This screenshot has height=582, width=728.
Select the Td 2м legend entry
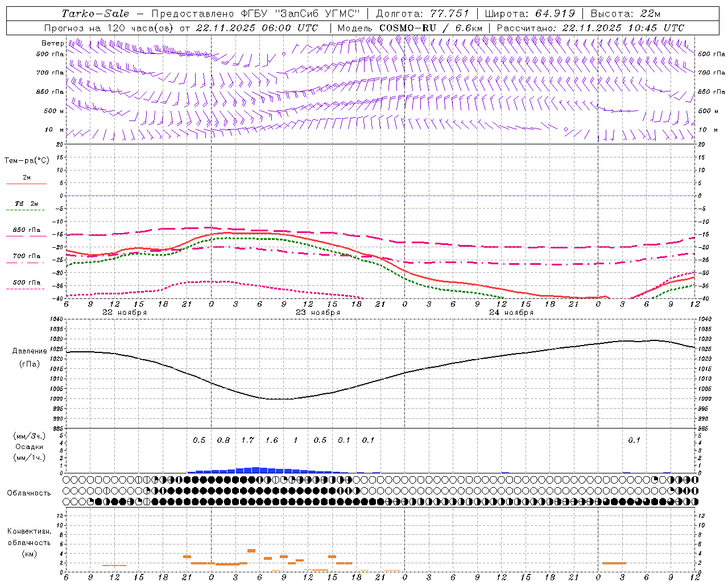pos(26,203)
